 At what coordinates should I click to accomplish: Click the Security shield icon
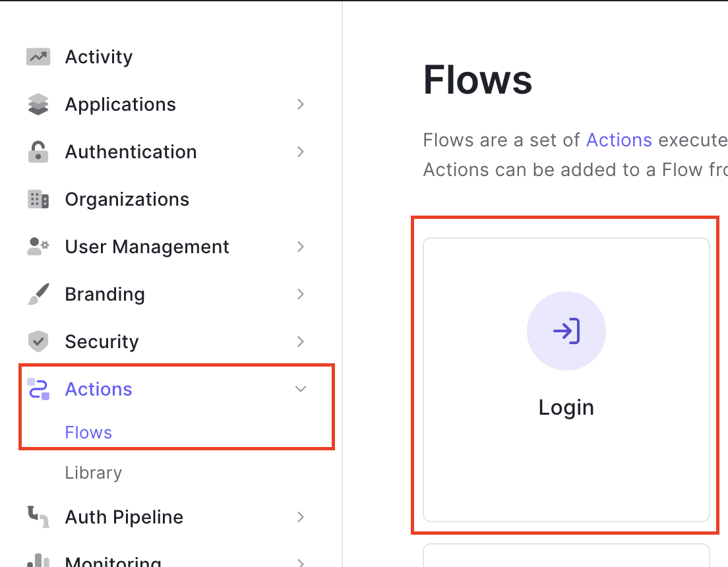tap(38, 342)
